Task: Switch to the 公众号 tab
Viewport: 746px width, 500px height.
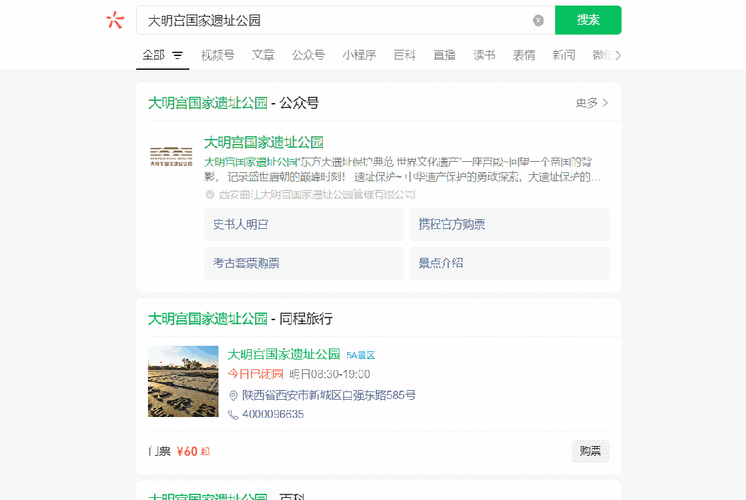Action: coord(308,55)
